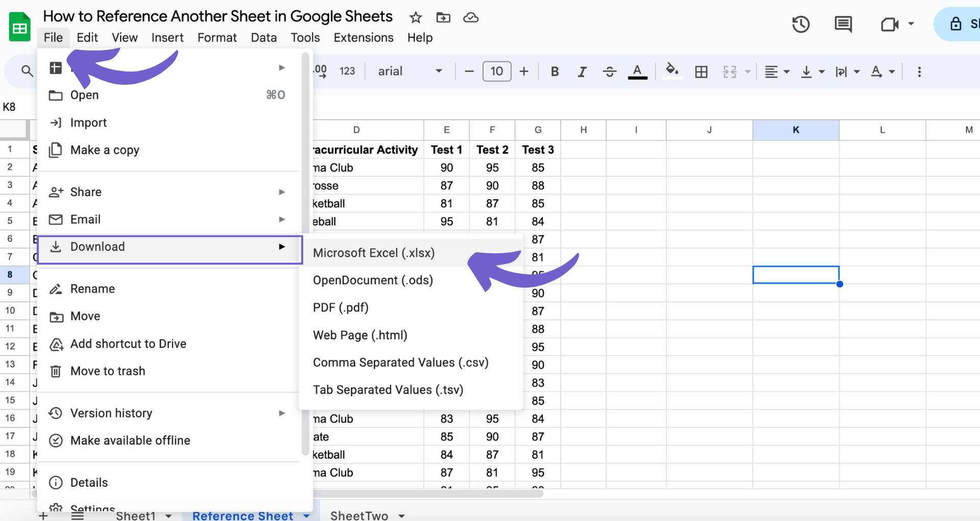Expand the Share submenu arrow
980x521 pixels.
[x=282, y=192]
